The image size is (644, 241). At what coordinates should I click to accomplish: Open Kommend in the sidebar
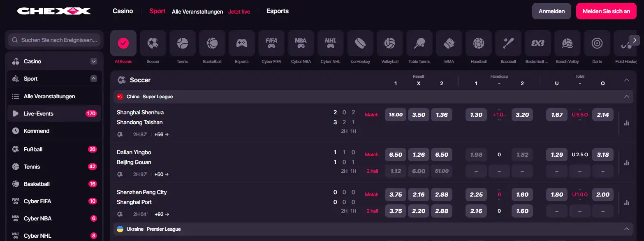pos(54,131)
